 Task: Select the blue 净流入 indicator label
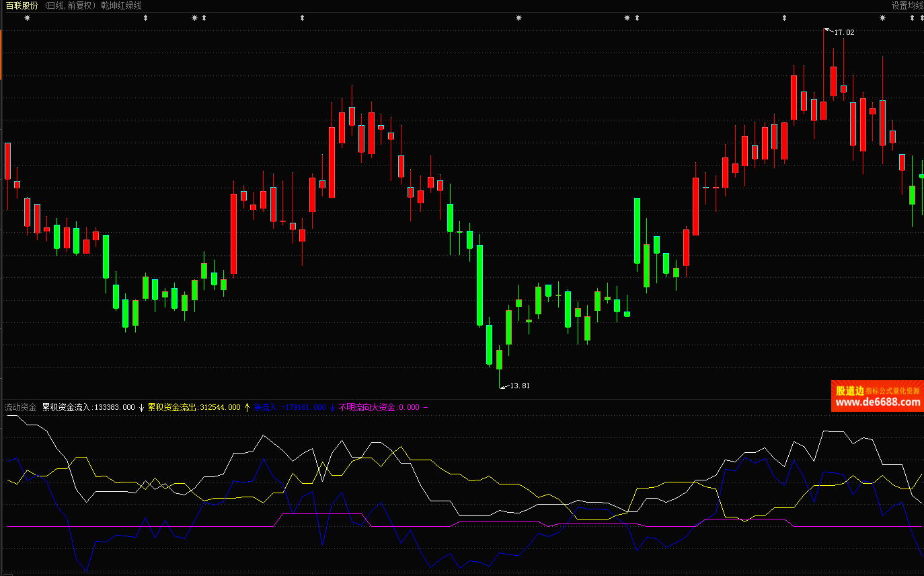[x=265, y=407]
